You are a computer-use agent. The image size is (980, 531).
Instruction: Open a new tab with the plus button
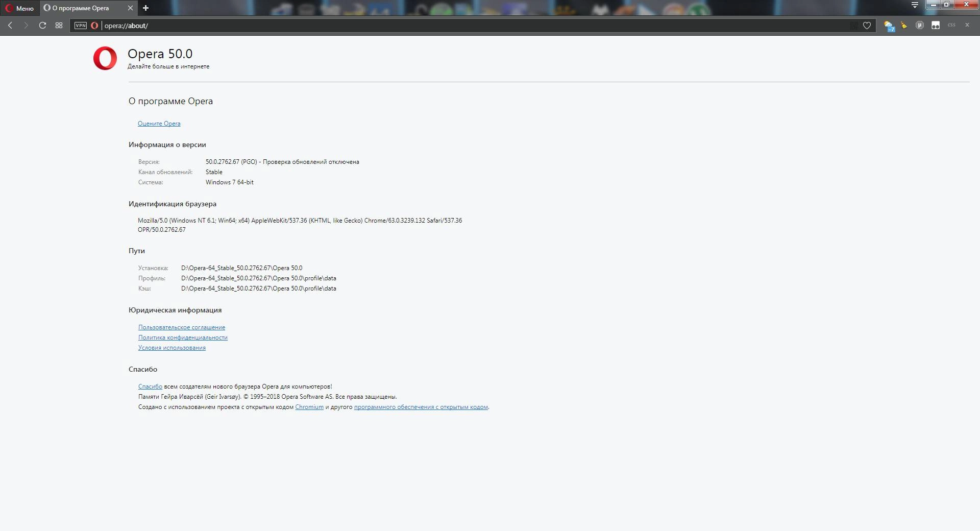pyautogui.click(x=145, y=8)
